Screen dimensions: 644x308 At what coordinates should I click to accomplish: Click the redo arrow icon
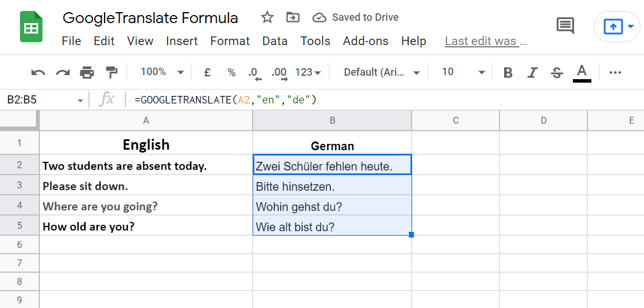tap(62, 73)
